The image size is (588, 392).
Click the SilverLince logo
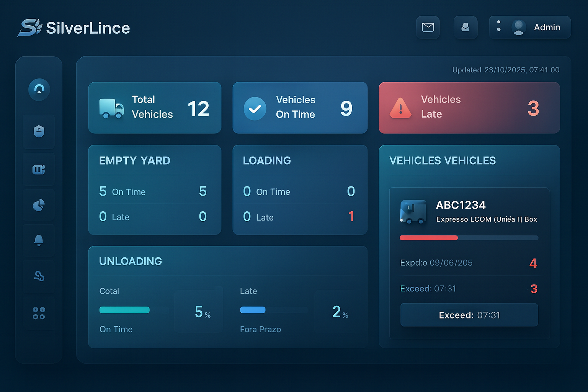(x=74, y=28)
